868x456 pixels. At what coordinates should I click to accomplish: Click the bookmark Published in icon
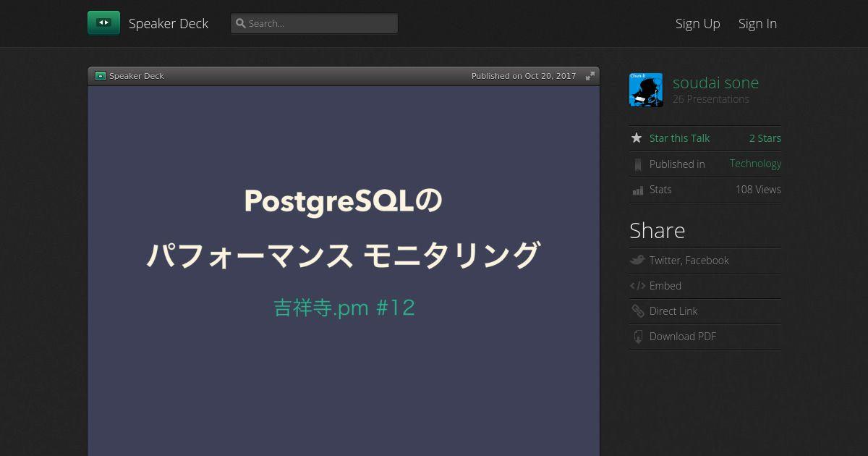(637, 164)
